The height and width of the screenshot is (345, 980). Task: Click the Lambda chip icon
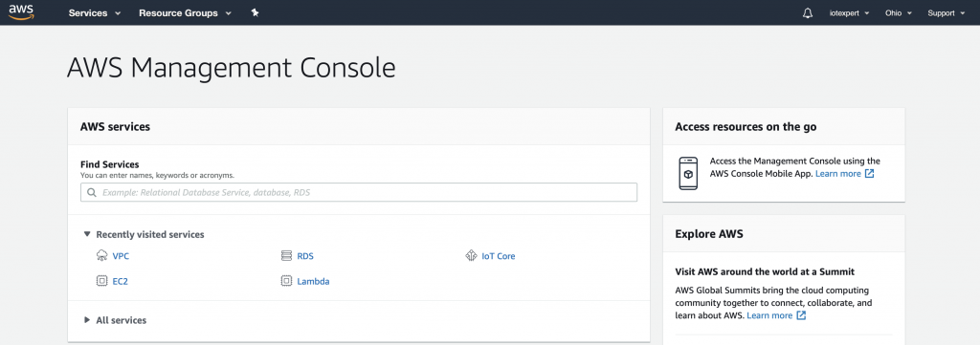click(286, 281)
